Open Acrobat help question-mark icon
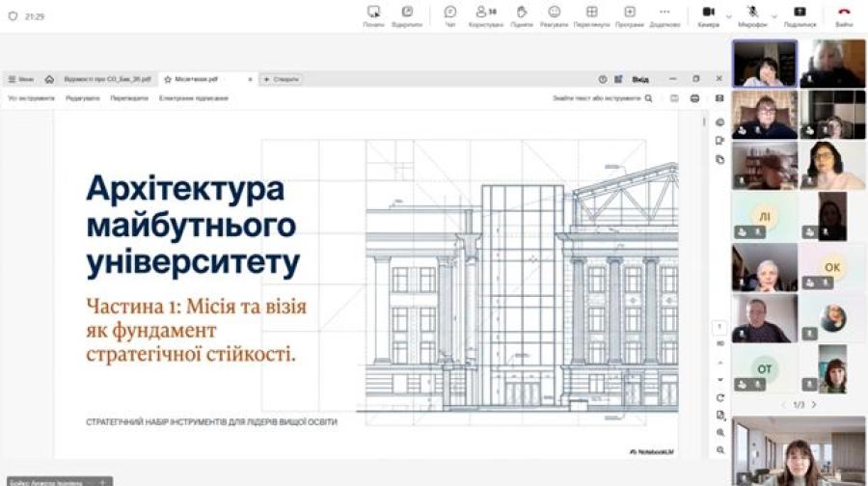 click(x=602, y=79)
